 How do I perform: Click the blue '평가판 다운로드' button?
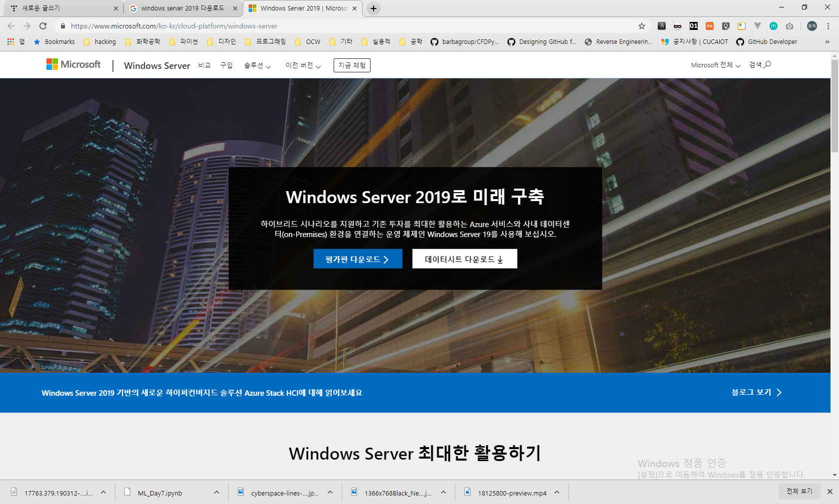point(358,259)
